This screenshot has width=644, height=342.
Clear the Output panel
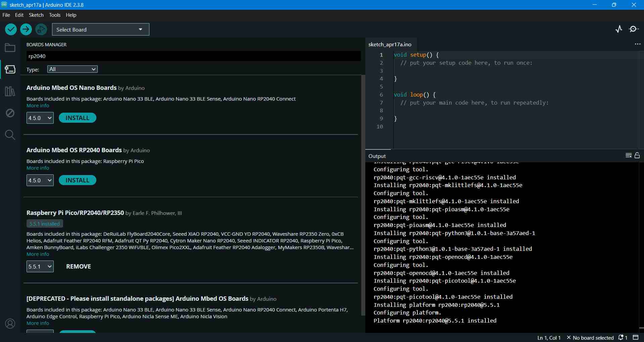pos(629,156)
